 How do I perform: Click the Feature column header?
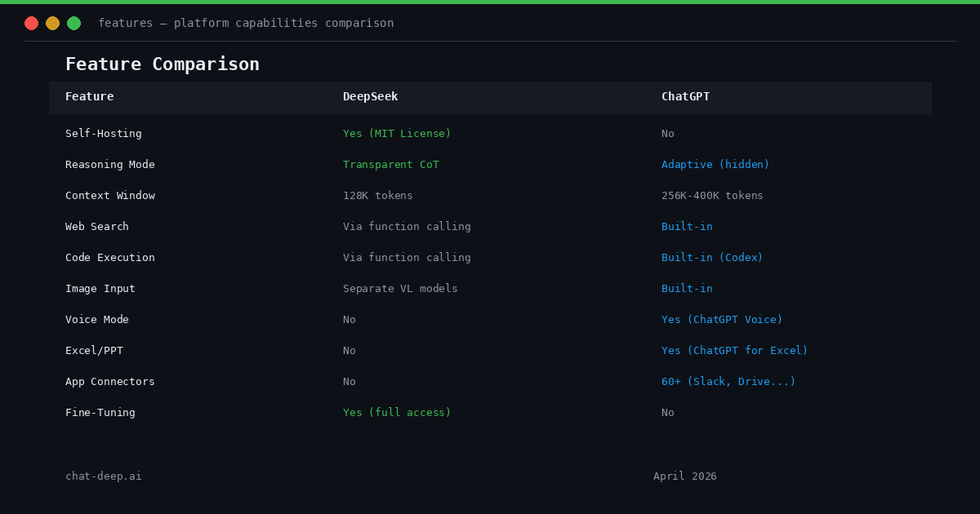(90, 96)
